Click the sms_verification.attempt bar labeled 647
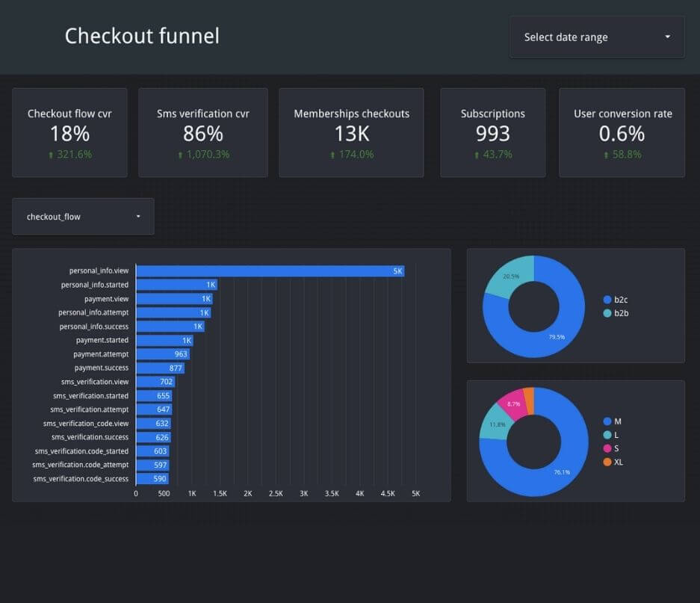Viewport: 700px width, 603px height. point(154,409)
